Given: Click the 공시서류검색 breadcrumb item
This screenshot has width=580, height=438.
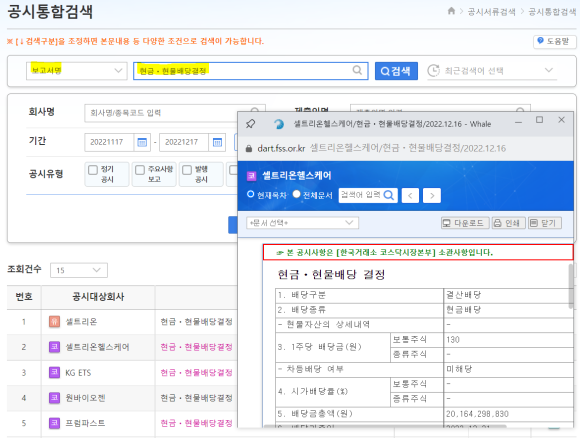Looking at the screenshot, I should [x=491, y=11].
